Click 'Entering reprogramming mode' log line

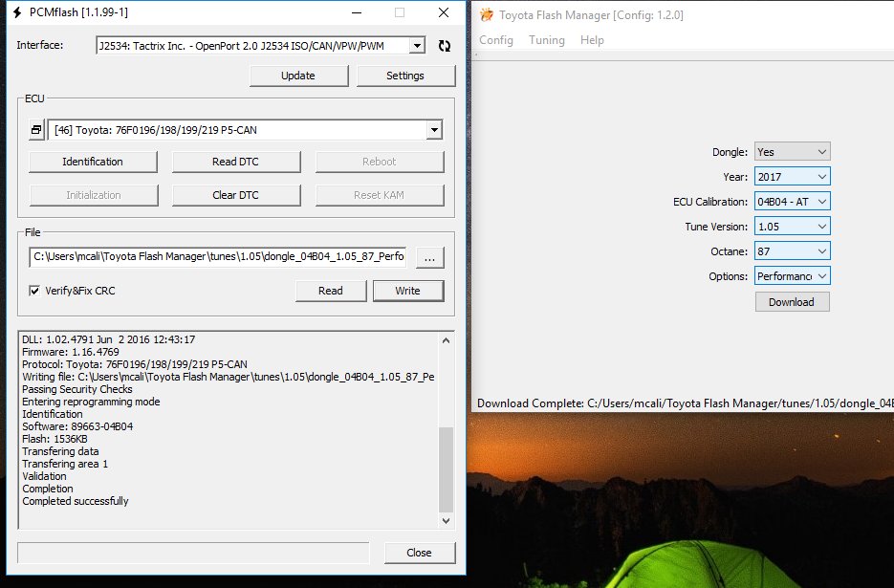pos(91,402)
